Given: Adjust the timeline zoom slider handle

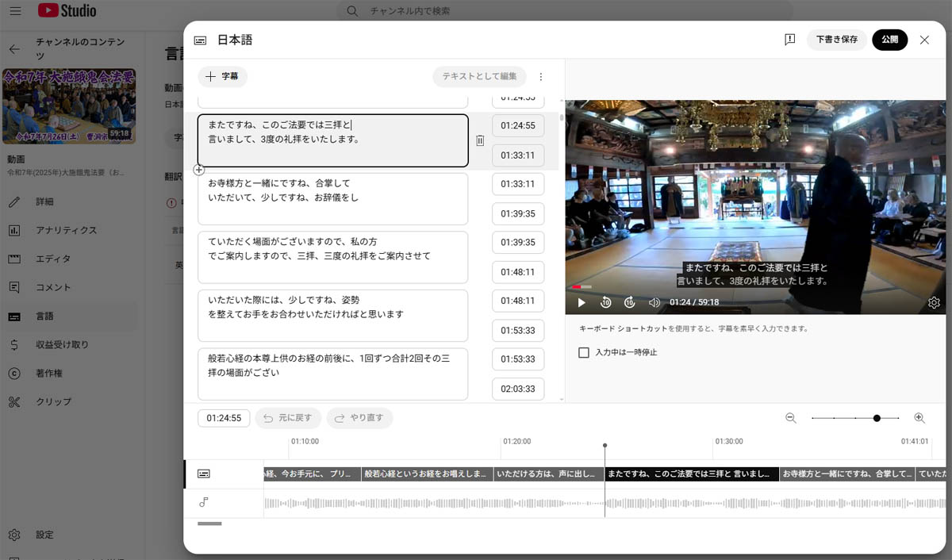Looking at the screenshot, I should click(877, 418).
